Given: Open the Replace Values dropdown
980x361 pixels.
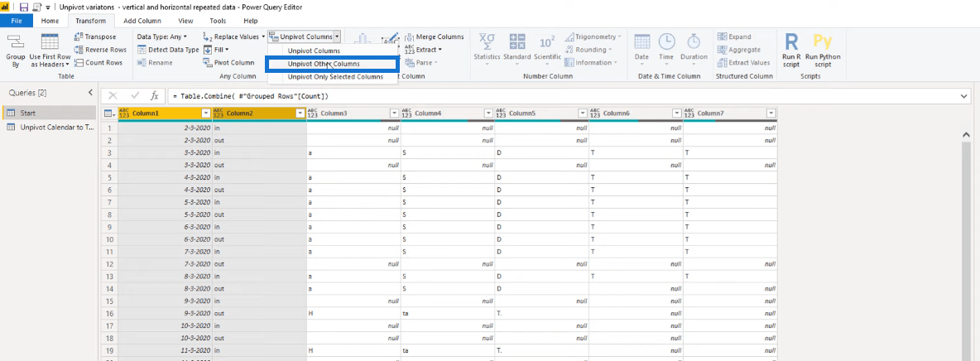Looking at the screenshot, I should tap(234, 37).
